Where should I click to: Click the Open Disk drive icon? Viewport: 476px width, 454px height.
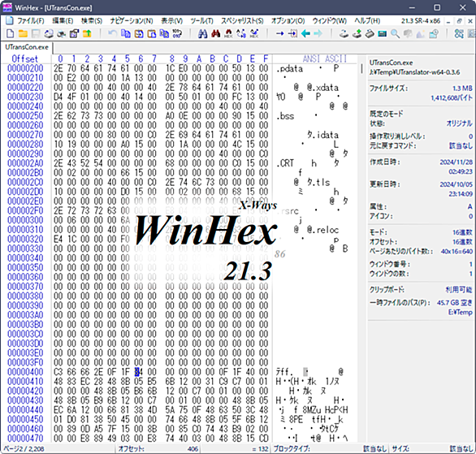click(x=344, y=33)
